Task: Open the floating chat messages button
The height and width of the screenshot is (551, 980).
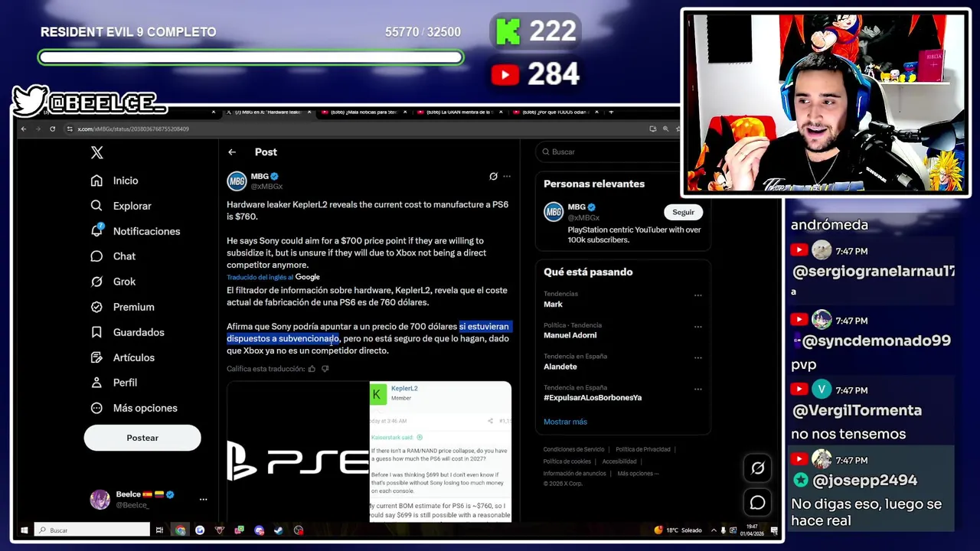Action: click(x=757, y=502)
